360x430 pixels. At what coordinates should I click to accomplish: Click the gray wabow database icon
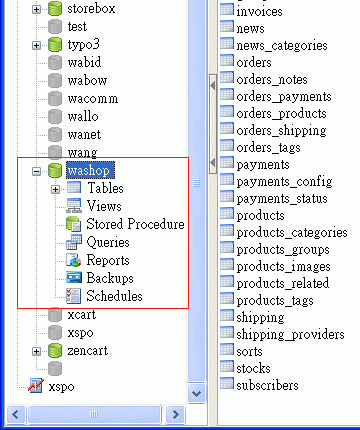pos(55,81)
